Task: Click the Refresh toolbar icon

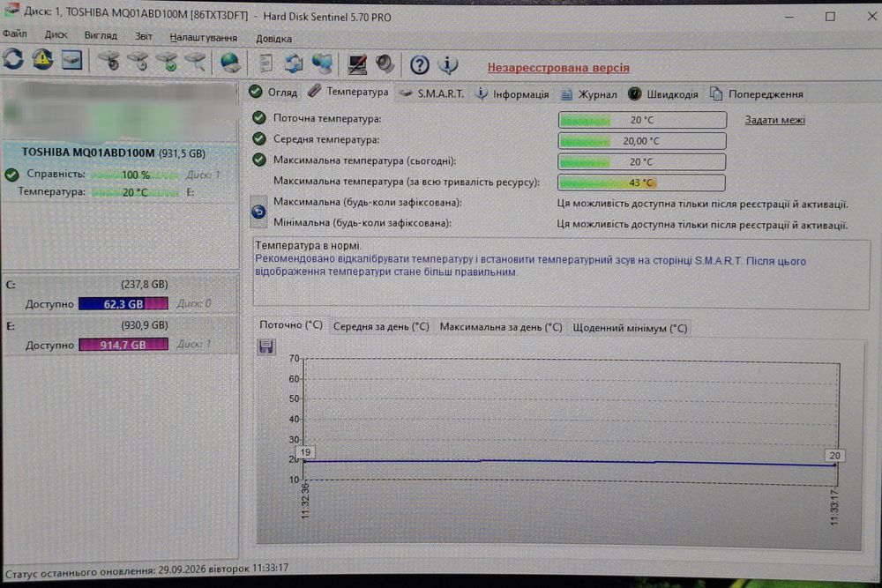Action: point(13,60)
